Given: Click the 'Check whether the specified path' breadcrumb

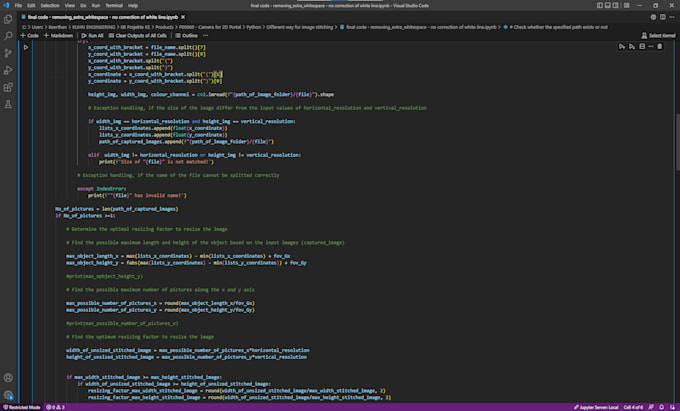Looking at the screenshot, I should 558,27.
